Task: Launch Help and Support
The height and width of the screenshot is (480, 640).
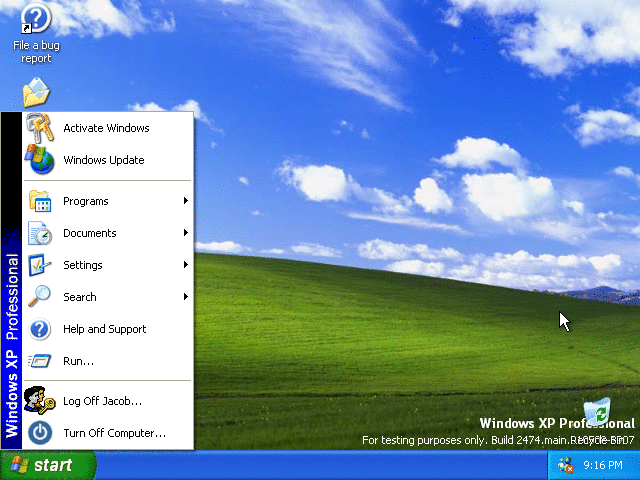Action: tap(108, 329)
